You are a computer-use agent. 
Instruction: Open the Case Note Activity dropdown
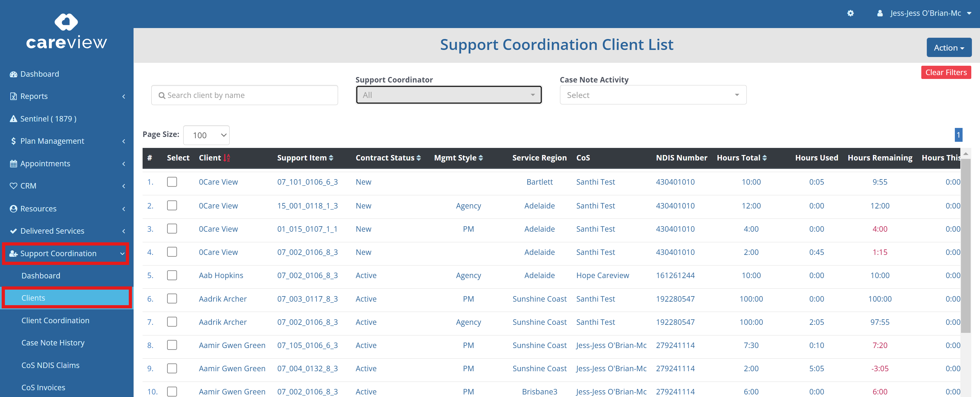click(x=653, y=95)
